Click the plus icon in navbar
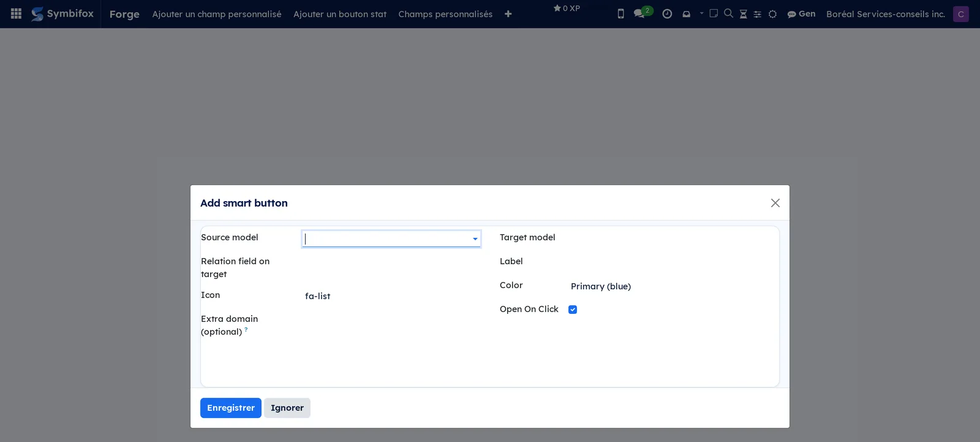The height and width of the screenshot is (442, 980). point(508,14)
